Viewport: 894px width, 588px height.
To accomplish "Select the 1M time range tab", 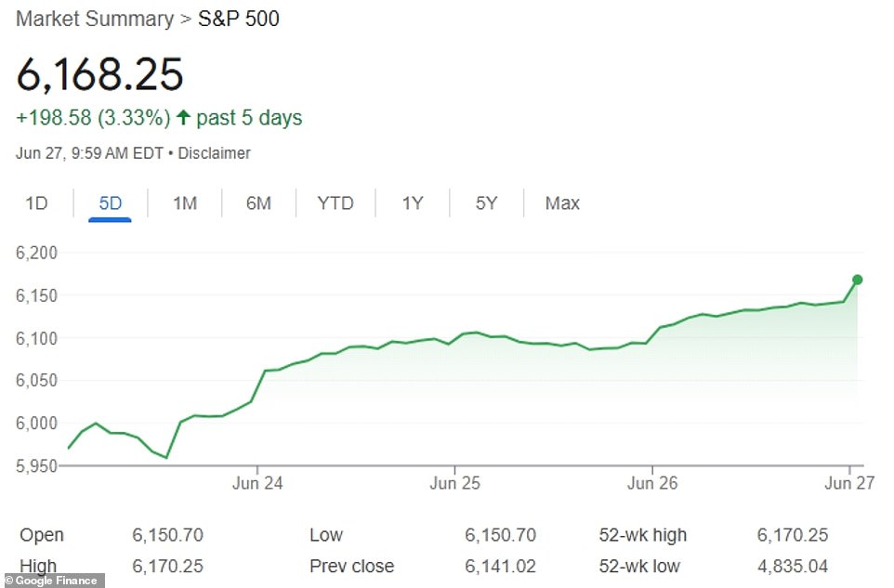I will point(183,203).
